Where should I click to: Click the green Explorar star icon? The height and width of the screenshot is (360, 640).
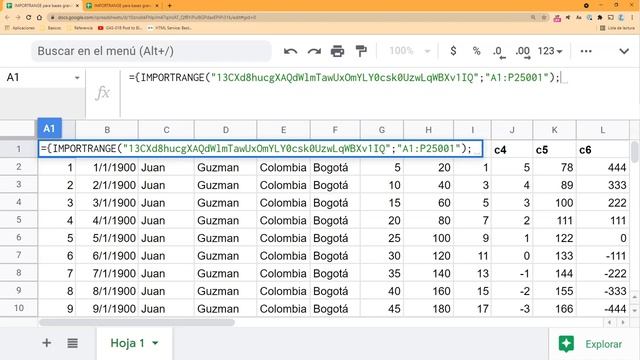(x=566, y=344)
